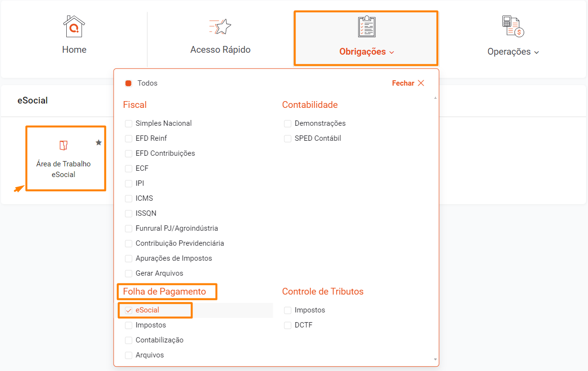This screenshot has height=371, width=588.
Task: Check the ISSQN checkbox
Action: tap(129, 213)
